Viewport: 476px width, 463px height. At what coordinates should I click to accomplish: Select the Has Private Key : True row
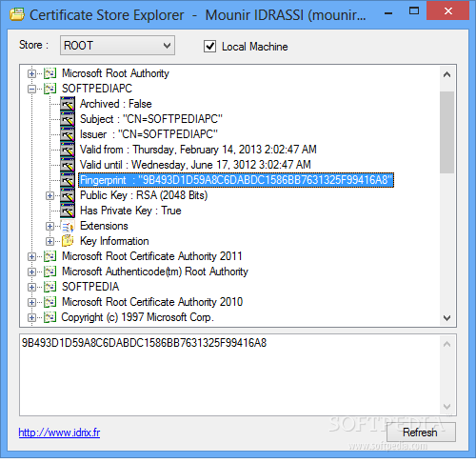[130, 211]
